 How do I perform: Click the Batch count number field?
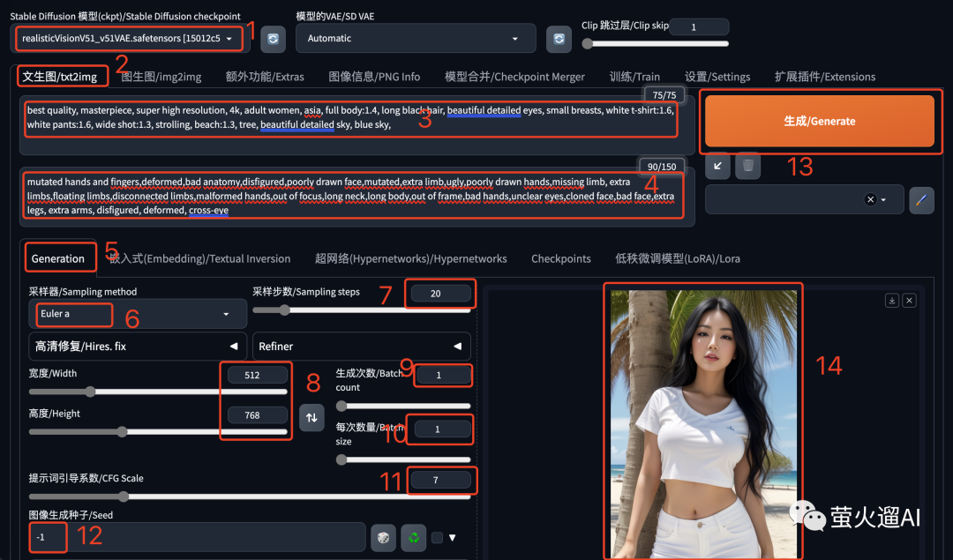point(443,375)
